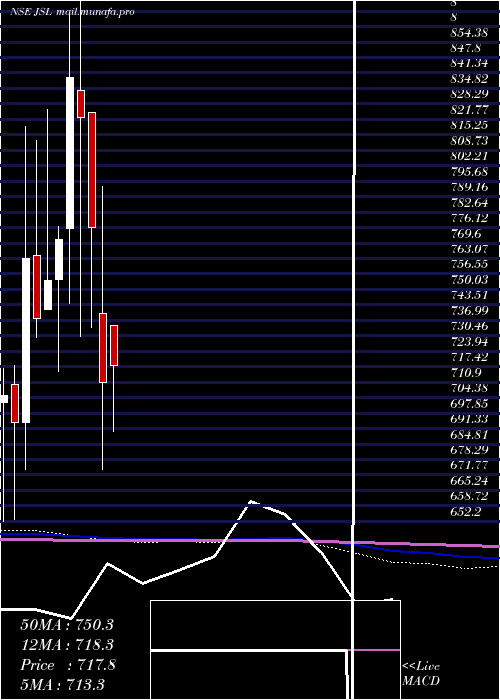The width and height of the screenshot is (500, 700).
Task: Click the 795.68 price label
Action: point(469,172)
